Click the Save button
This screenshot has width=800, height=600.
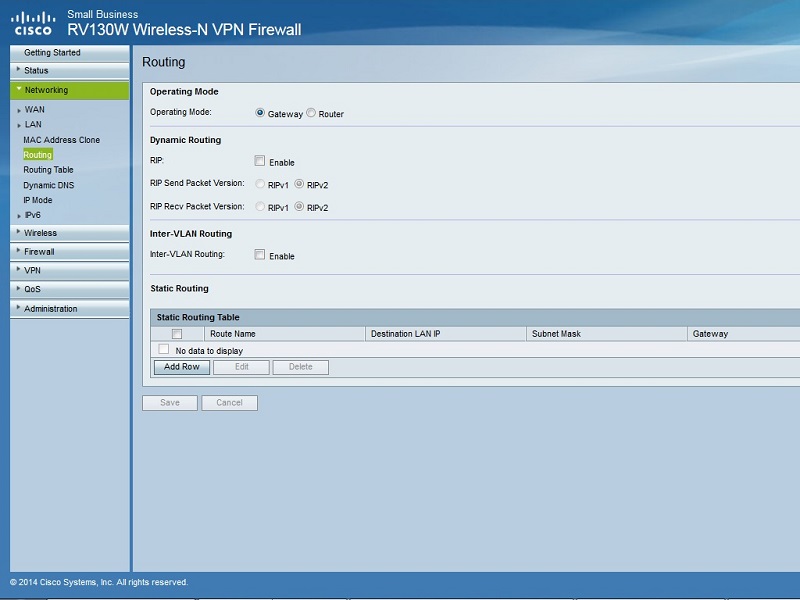tap(170, 403)
